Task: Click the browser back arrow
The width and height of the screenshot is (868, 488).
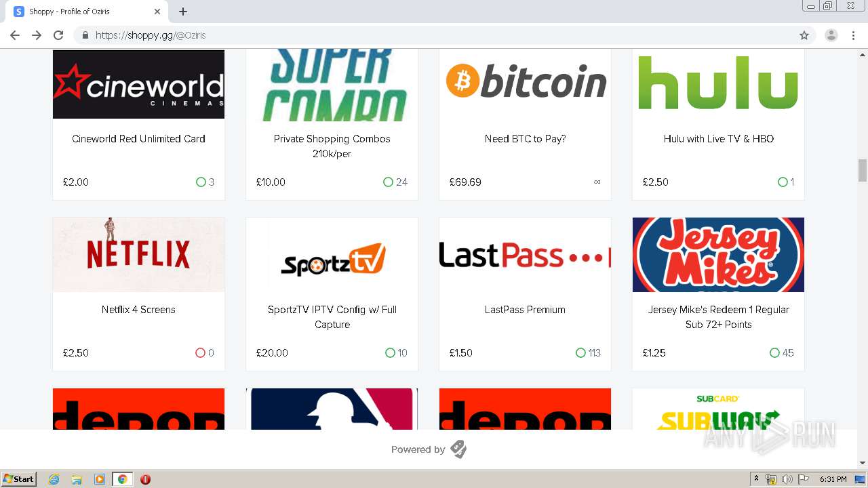Action: point(15,35)
